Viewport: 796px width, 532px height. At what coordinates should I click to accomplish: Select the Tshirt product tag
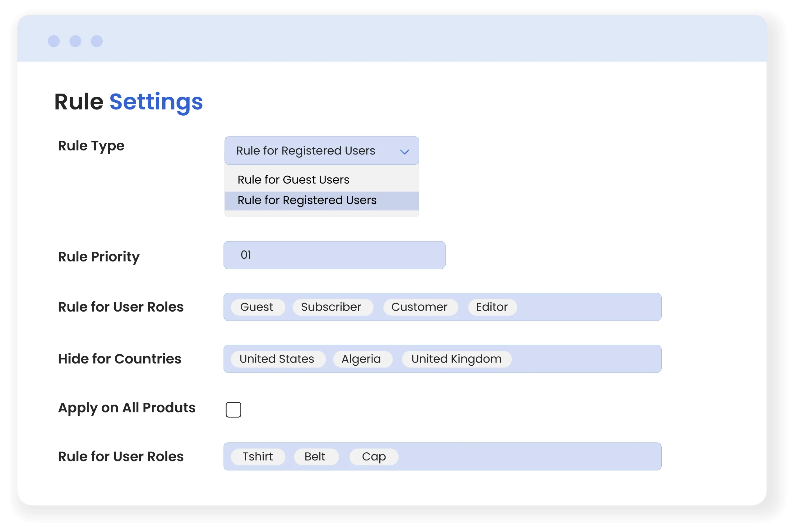coord(257,457)
